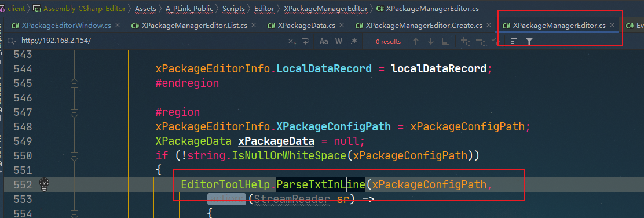
Task: Open the search history magnifier icon
Action: (12, 41)
